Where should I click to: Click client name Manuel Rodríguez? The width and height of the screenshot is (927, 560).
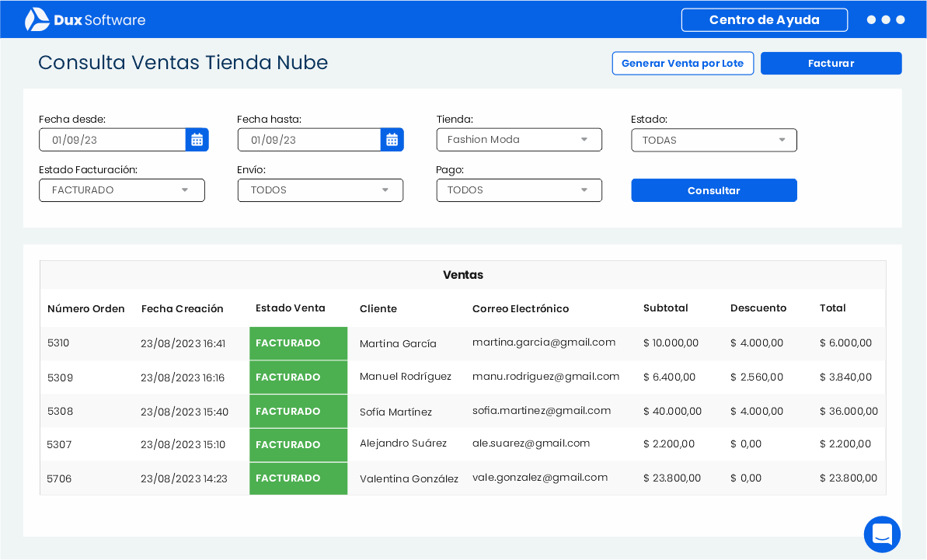406,376
